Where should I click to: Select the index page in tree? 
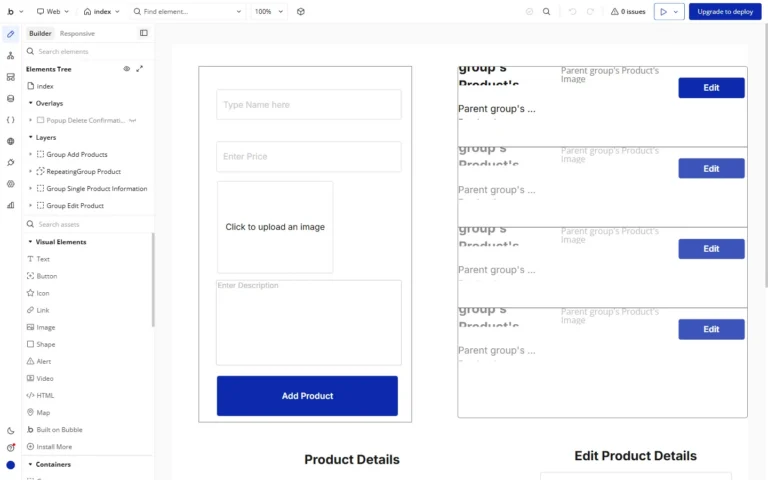click(x=45, y=86)
